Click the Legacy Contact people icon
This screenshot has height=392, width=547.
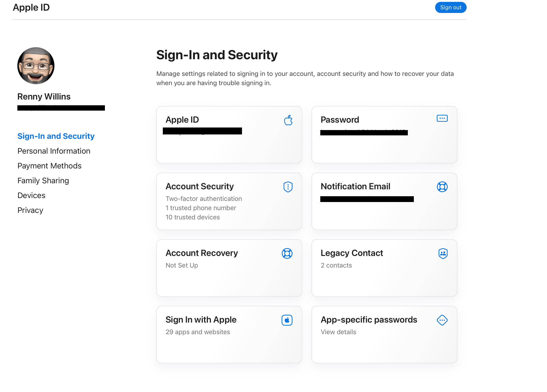(x=443, y=253)
